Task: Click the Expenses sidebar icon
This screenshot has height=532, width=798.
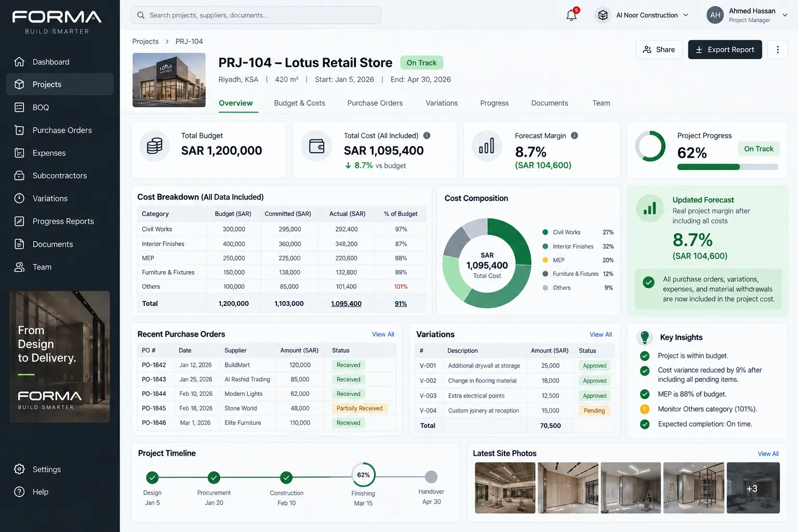Action: coord(19,153)
